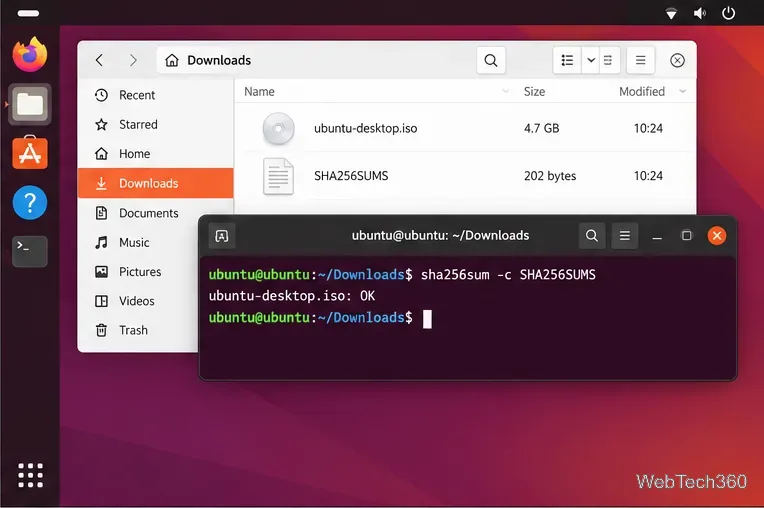Image resolution: width=764 pixels, height=508 pixels.
Task: Open new tab in Terminal
Action: [x=222, y=236]
